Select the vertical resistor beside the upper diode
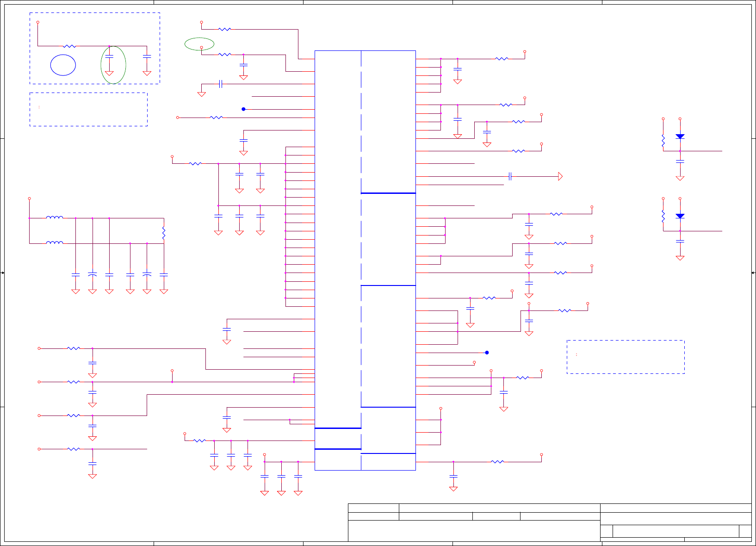This screenshot has height=546, width=756. 663,141
